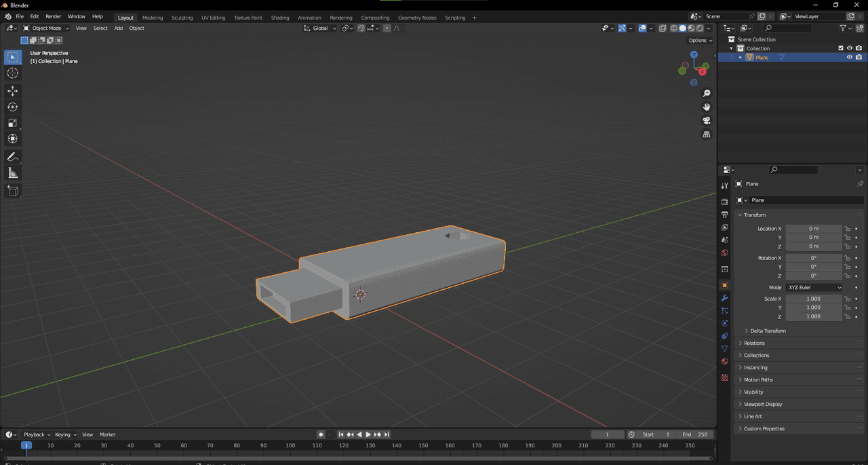This screenshot has height=465, width=868.
Task: Open the Object Mode dropdown
Action: click(46, 29)
